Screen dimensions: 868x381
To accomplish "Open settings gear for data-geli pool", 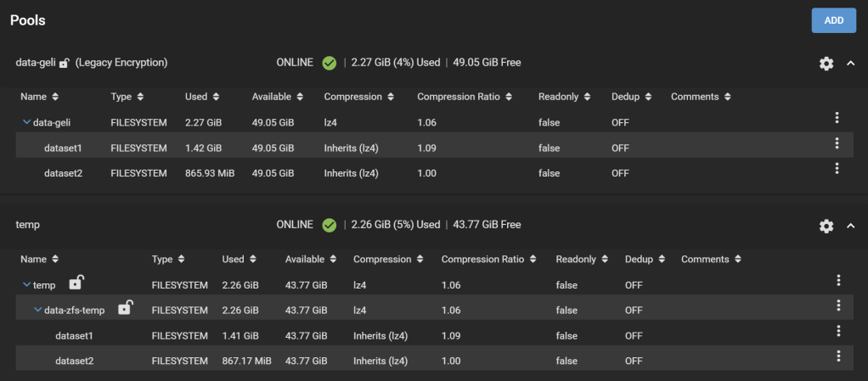I will (826, 64).
